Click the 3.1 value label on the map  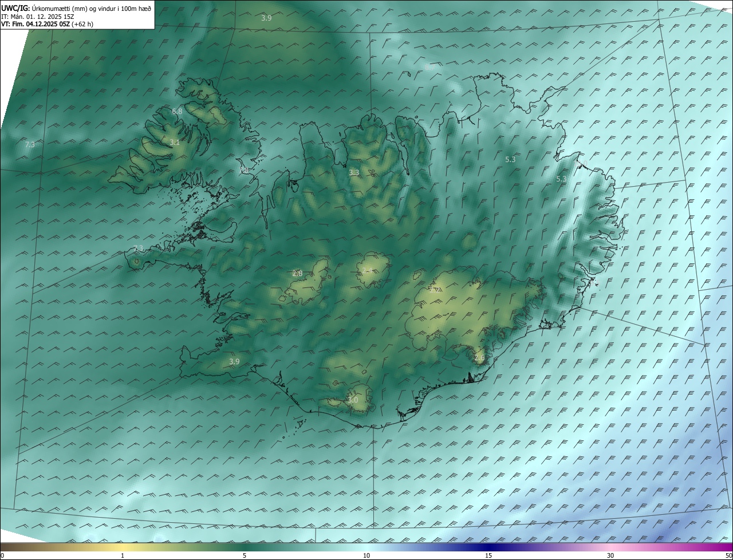(175, 142)
